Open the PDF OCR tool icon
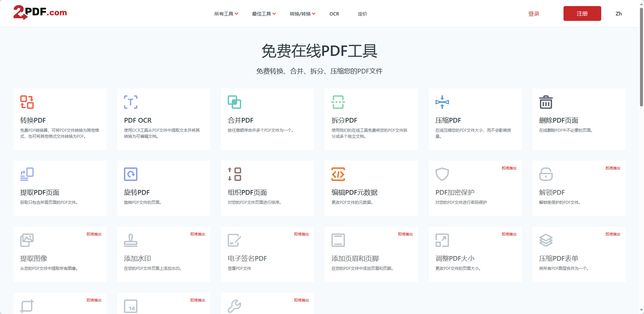The height and width of the screenshot is (314, 644). pyautogui.click(x=130, y=102)
